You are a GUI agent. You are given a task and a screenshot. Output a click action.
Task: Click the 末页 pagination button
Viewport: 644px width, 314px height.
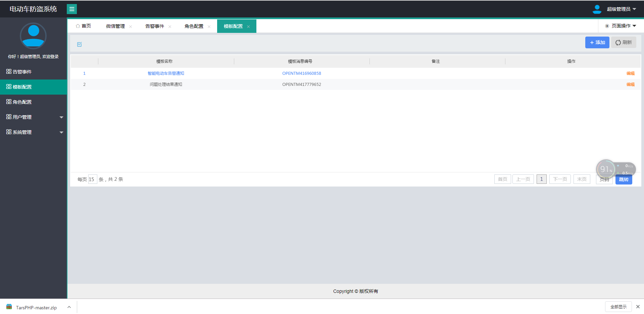point(582,179)
